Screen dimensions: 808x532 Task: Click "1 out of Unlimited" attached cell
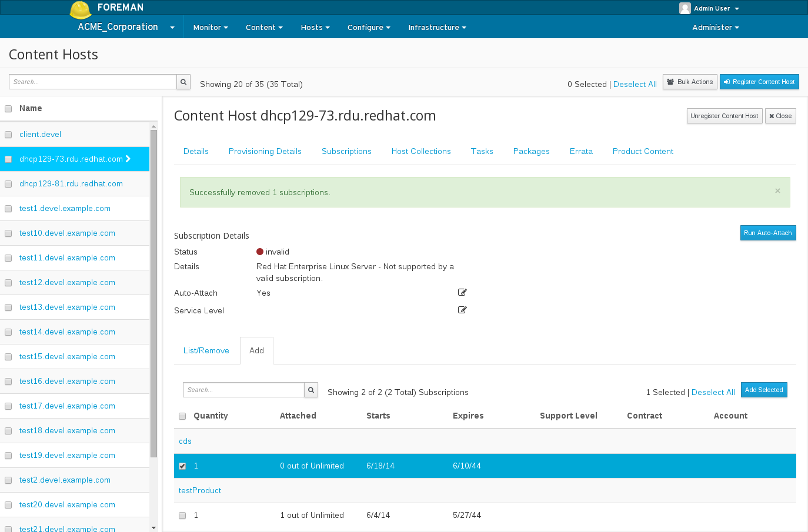click(x=312, y=515)
